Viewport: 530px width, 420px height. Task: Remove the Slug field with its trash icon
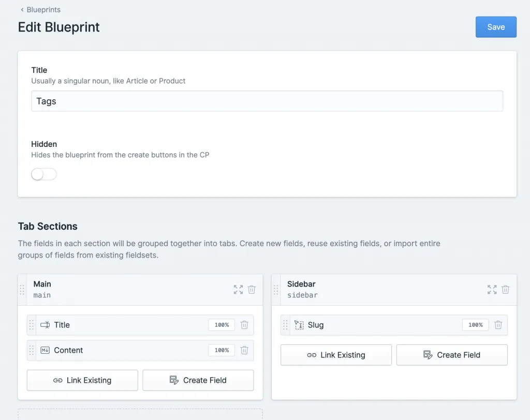(498, 325)
